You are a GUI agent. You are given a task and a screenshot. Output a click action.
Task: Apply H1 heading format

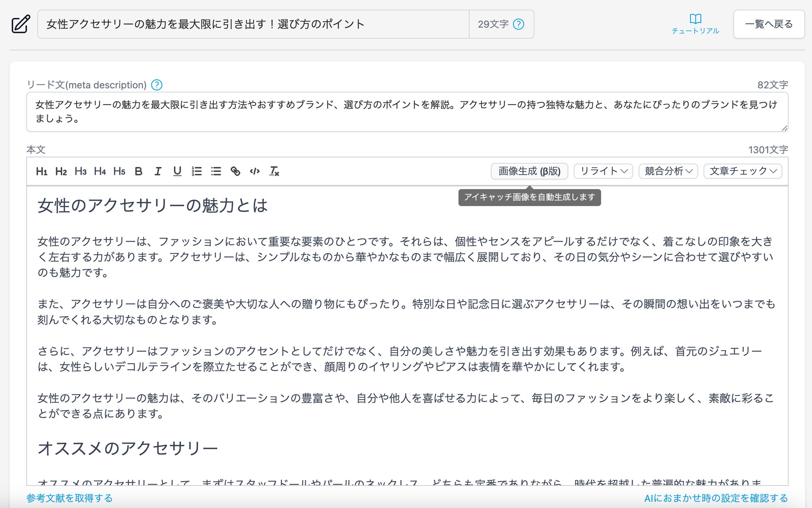pos(42,171)
